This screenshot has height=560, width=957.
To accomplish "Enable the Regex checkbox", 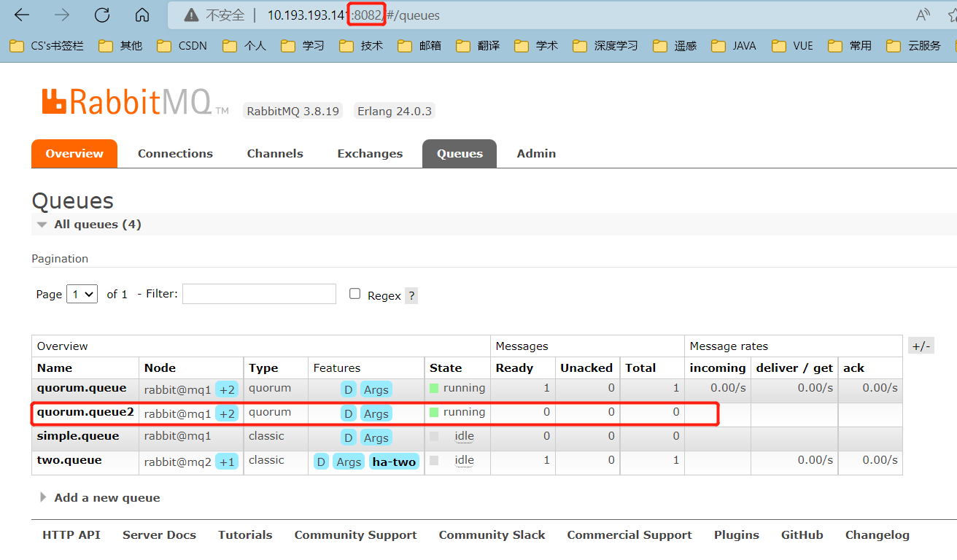I will tap(355, 293).
